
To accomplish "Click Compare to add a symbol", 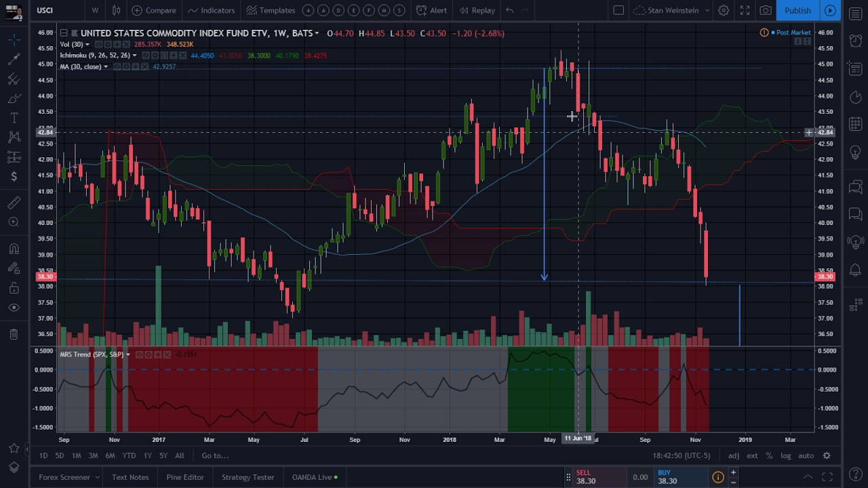I will (154, 10).
